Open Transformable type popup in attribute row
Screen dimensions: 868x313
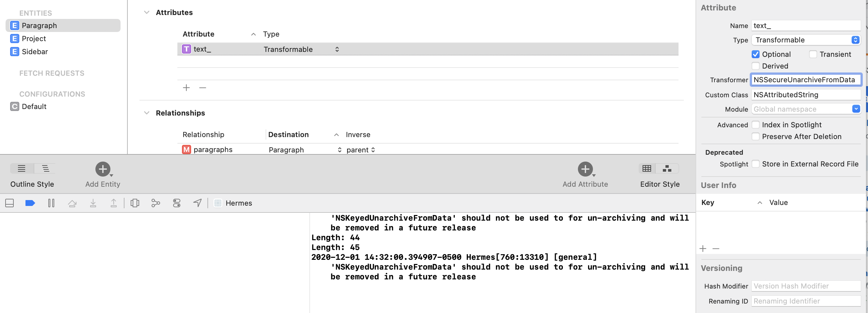[336, 50]
